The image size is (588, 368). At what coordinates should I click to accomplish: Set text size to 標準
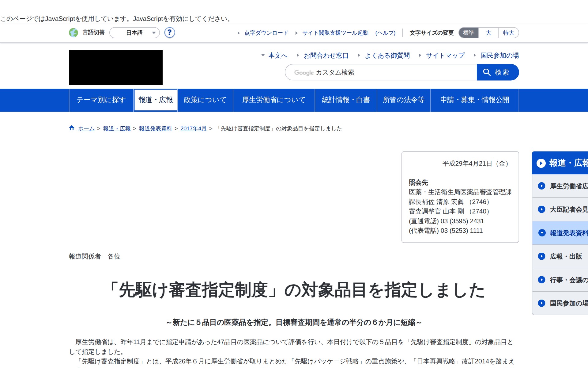(x=468, y=33)
